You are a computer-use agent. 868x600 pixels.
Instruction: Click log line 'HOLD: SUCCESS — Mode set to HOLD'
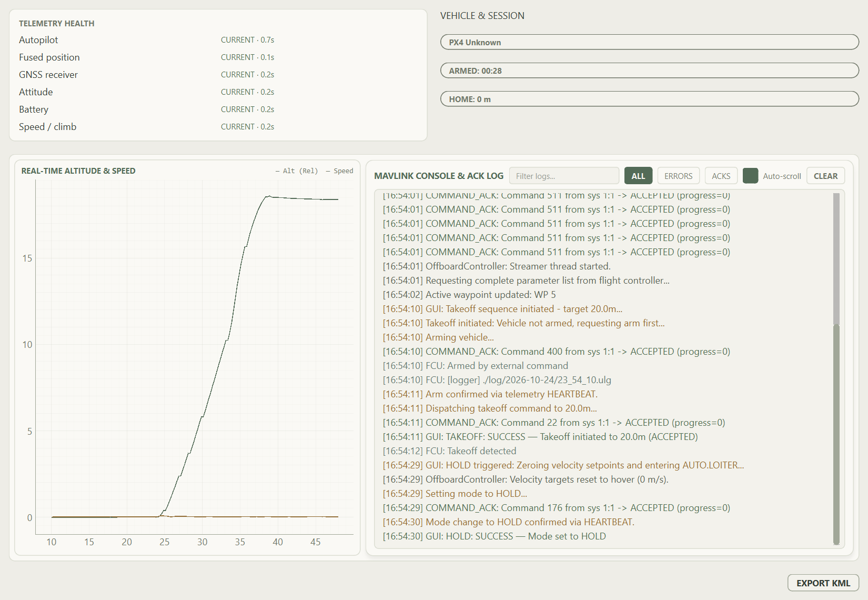(494, 536)
